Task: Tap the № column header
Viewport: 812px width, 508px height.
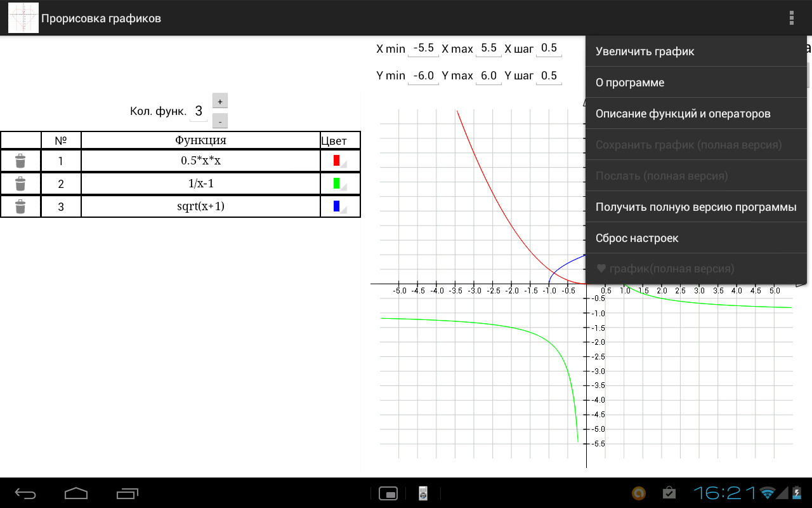Action: [61, 140]
